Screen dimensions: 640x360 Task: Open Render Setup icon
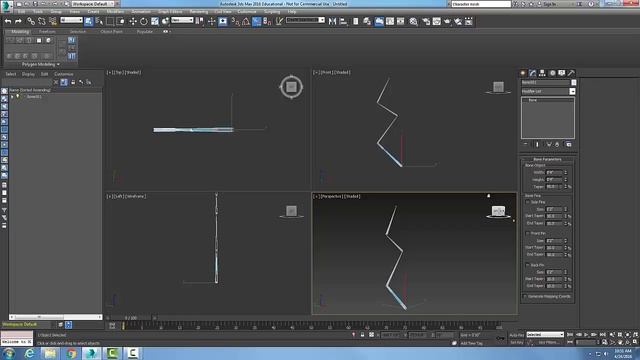pyautogui.click(x=426, y=21)
